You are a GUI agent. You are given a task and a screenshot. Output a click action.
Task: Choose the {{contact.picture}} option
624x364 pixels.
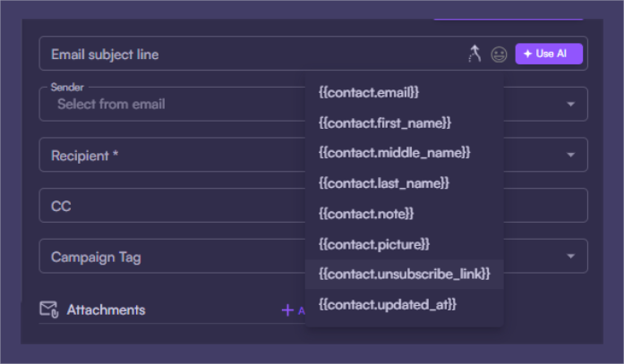coord(374,243)
